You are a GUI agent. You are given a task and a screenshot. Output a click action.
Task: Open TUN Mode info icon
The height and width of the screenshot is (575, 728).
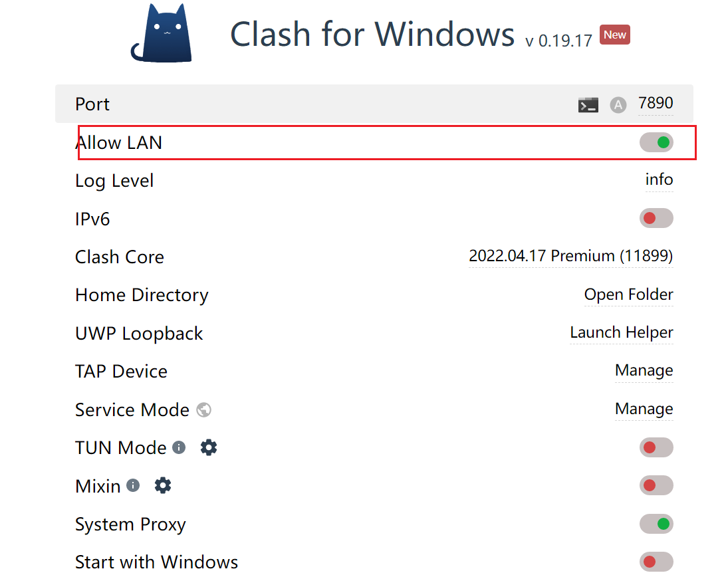click(179, 447)
